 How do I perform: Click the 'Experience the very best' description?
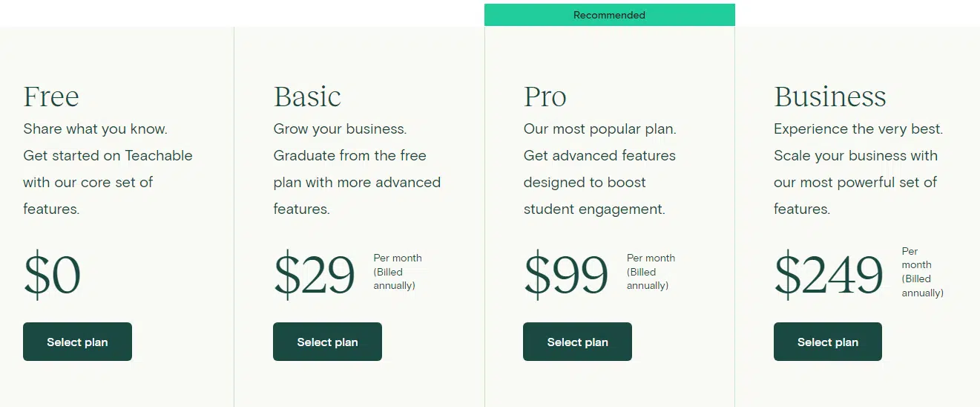[x=858, y=128]
